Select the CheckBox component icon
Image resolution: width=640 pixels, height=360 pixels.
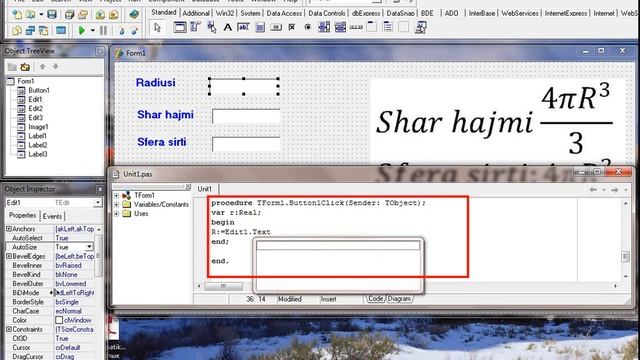click(x=291, y=28)
